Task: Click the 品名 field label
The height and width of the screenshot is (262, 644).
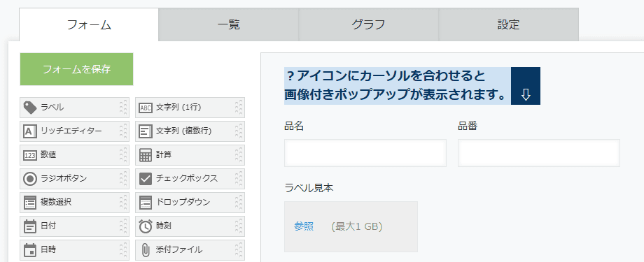Action: pyautogui.click(x=294, y=126)
